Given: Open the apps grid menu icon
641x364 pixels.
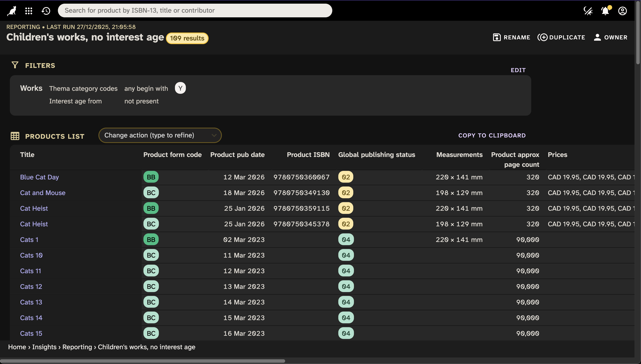Looking at the screenshot, I should (x=29, y=10).
